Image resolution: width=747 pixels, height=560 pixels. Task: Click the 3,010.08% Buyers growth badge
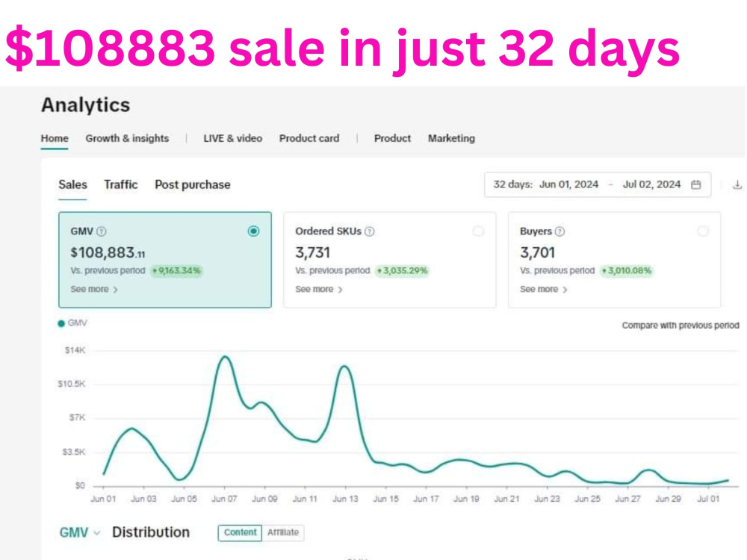(627, 271)
